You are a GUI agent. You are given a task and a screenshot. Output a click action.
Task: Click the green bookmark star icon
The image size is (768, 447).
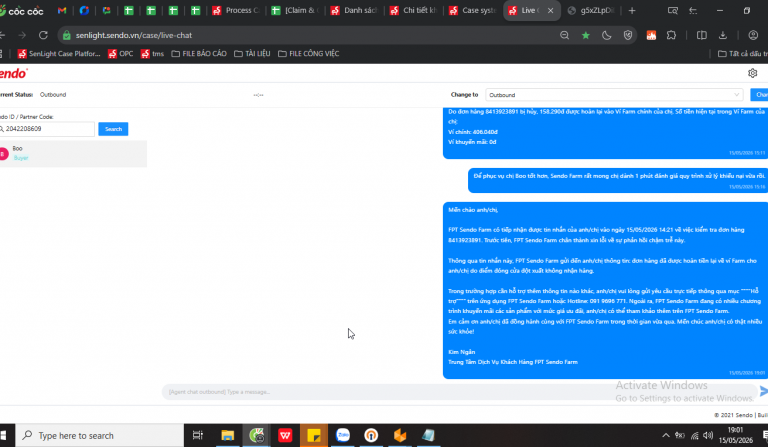coord(585,35)
